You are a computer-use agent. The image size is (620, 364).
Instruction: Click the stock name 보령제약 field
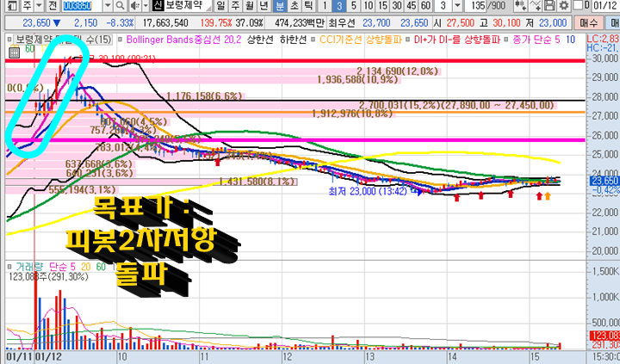click(x=189, y=5)
